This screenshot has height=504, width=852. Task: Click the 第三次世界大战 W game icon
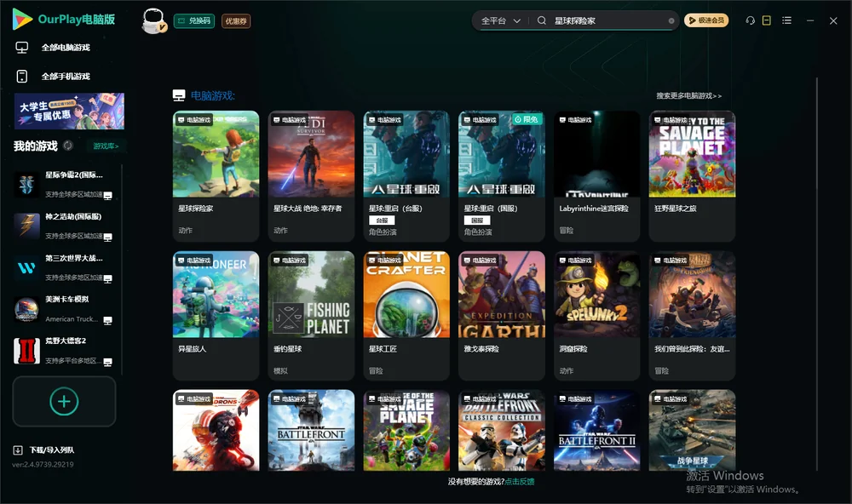click(26, 267)
